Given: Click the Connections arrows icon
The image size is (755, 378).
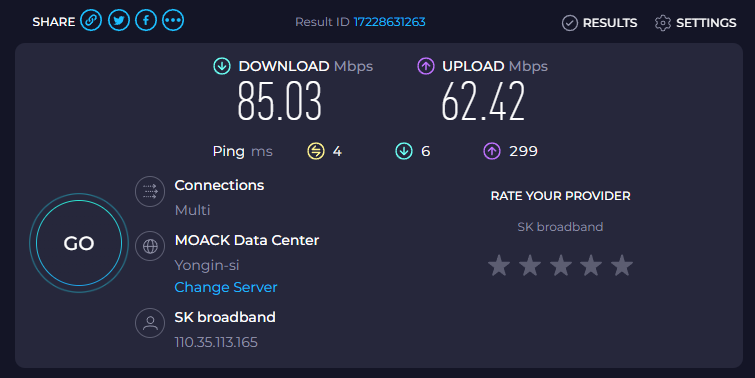Looking at the screenshot, I should (x=150, y=192).
